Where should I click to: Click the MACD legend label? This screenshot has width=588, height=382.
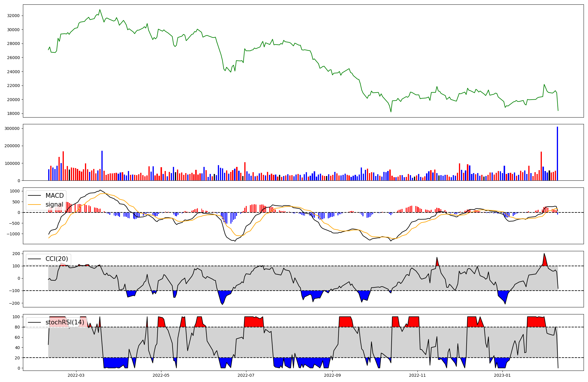54,196
